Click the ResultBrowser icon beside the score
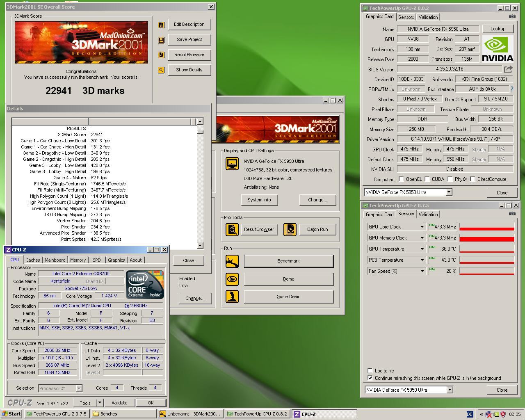 point(161,55)
